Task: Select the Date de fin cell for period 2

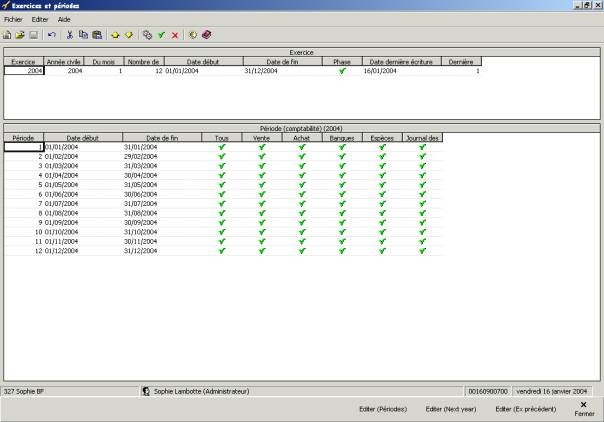Action: (161, 157)
